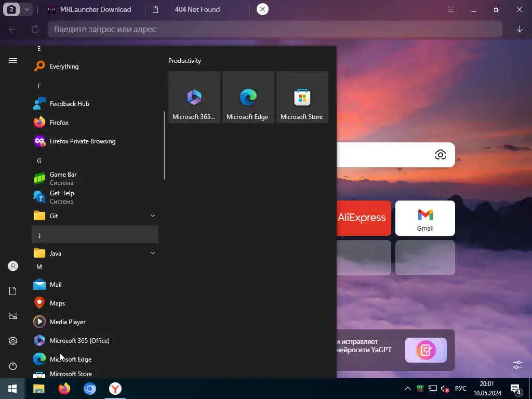Screen dimensions: 532x399
Task: Click the muted speaker volume tray icon
Action: 445,389
